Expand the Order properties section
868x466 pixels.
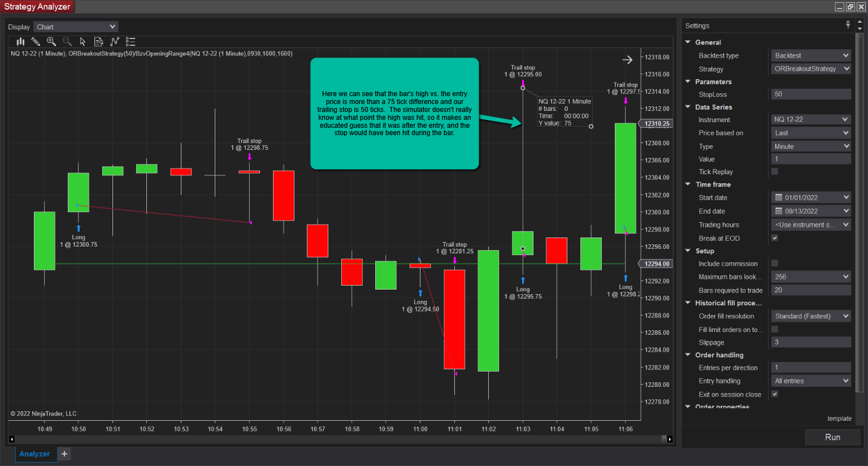688,406
